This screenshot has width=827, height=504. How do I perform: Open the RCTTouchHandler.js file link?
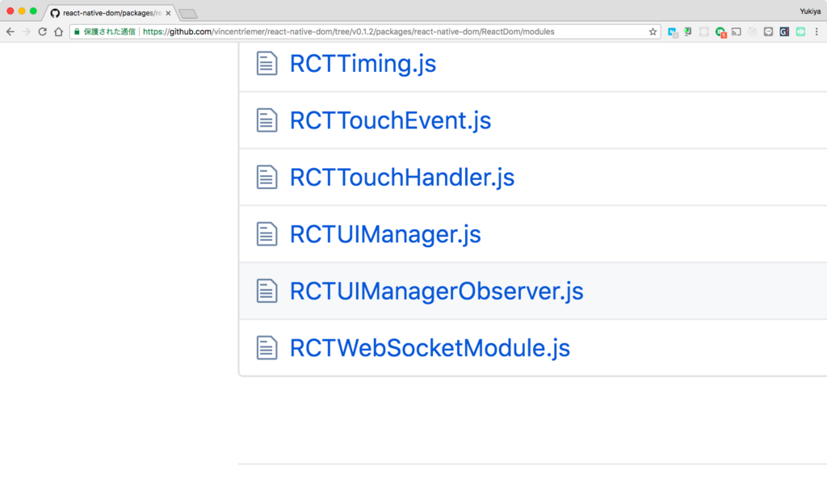(x=401, y=177)
